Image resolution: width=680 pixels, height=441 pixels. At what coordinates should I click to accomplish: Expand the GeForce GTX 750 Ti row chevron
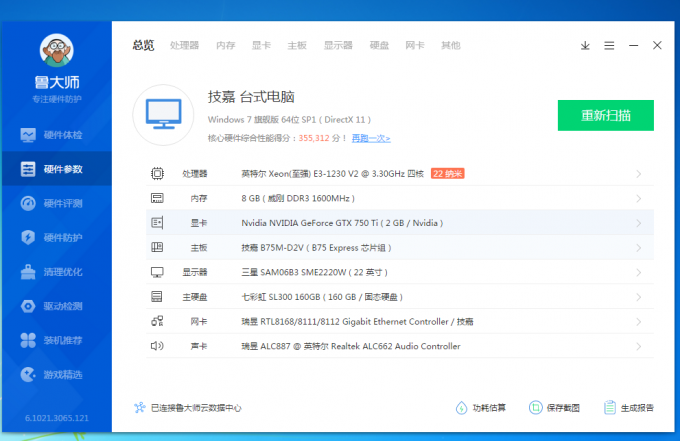click(638, 223)
